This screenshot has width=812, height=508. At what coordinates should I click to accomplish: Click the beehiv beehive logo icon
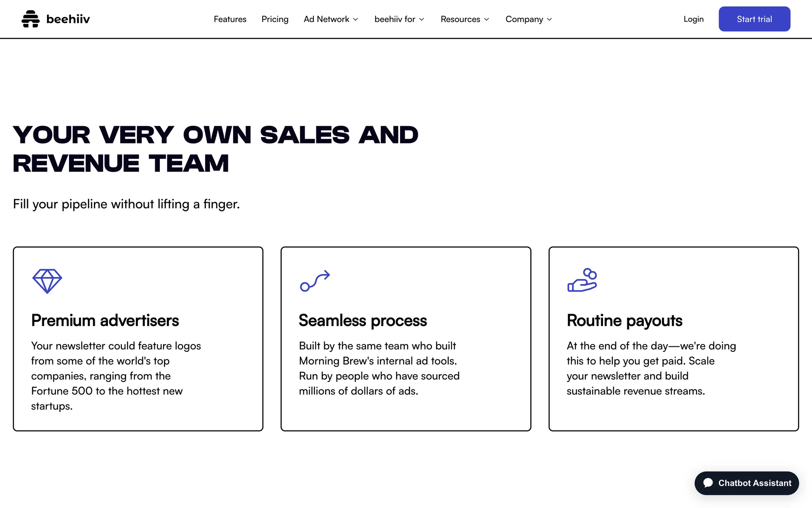pos(30,19)
